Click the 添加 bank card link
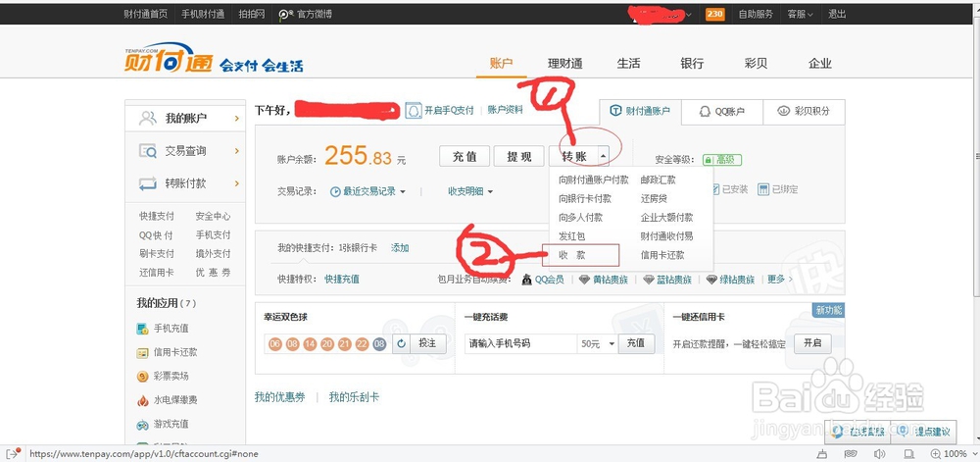 (x=400, y=248)
